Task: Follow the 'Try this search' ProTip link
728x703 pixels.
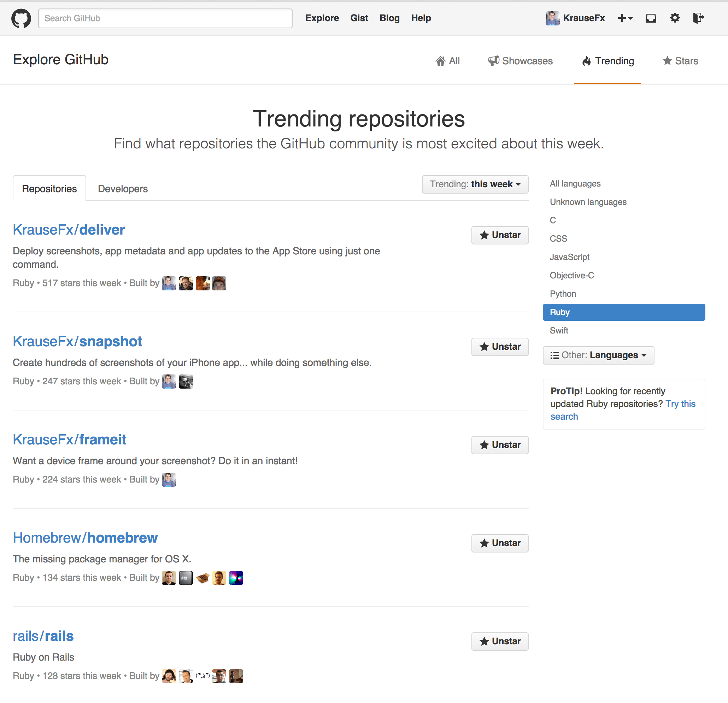Action: (680, 404)
